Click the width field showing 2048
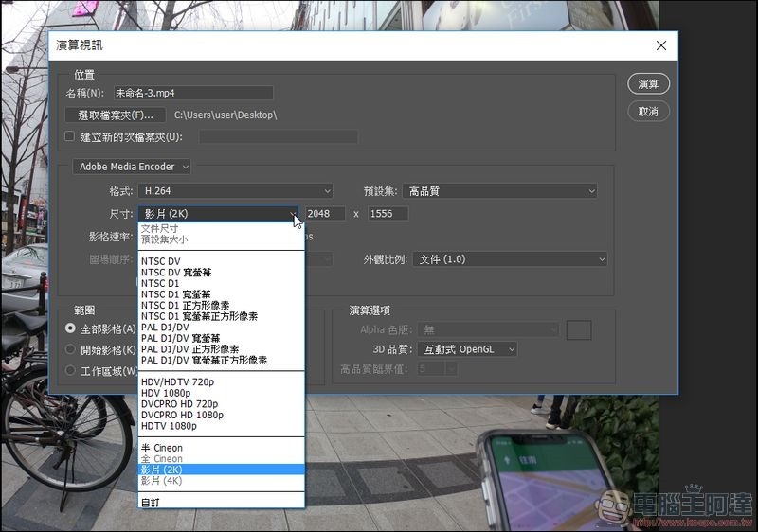 coord(325,213)
